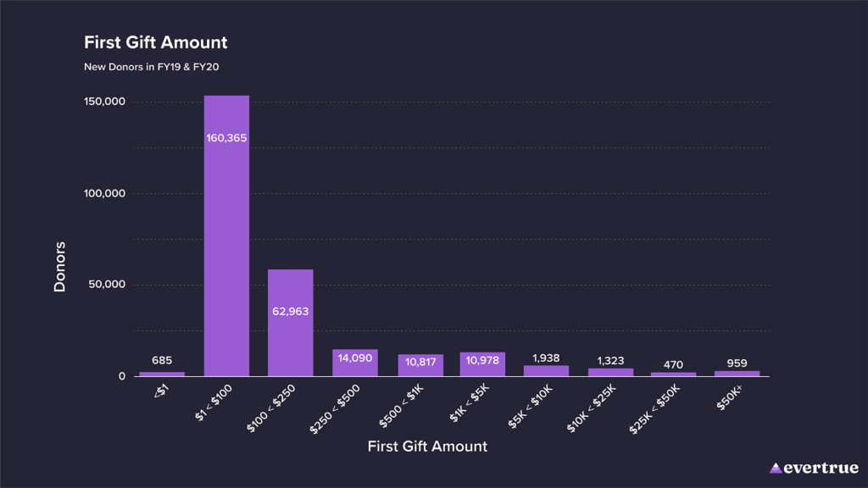
Task: Click the tallest bar labeled 160,365
Action: (226, 236)
